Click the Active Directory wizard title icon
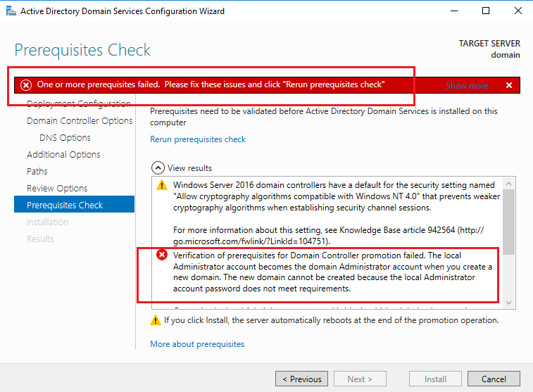This screenshot has height=392, width=533. tap(10, 11)
